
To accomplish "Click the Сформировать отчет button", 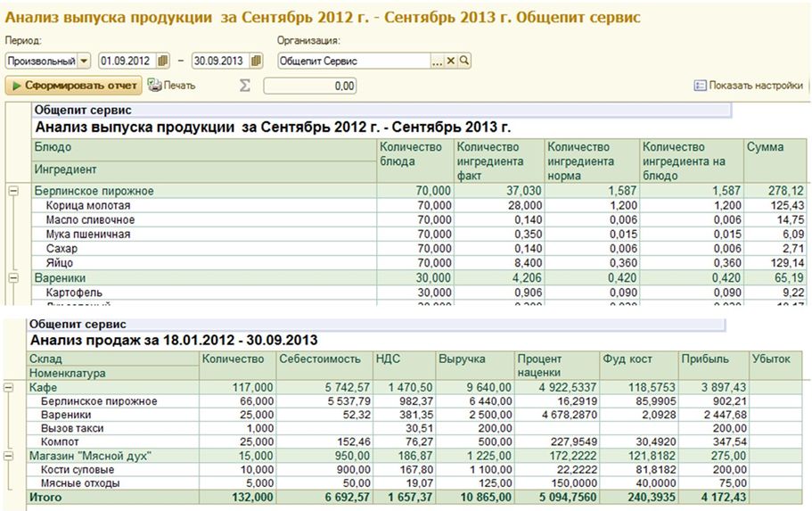I will pos(74,86).
